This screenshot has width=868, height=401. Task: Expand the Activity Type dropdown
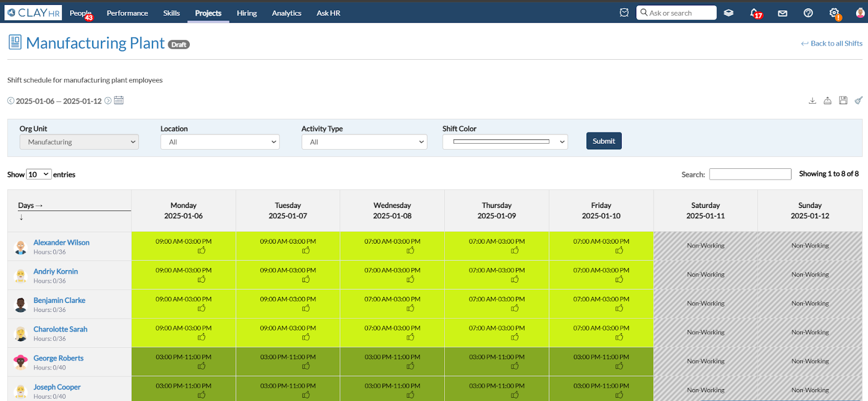[x=365, y=142]
